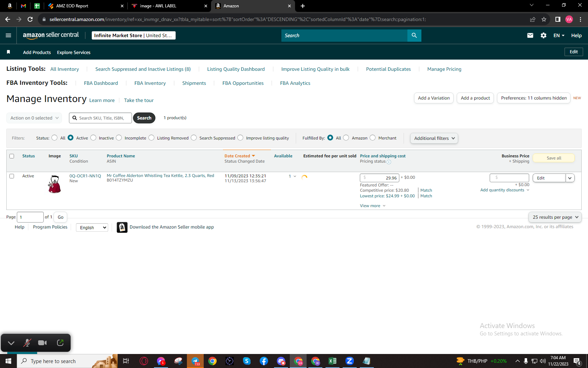Open the browser side panel icon

click(558, 19)
